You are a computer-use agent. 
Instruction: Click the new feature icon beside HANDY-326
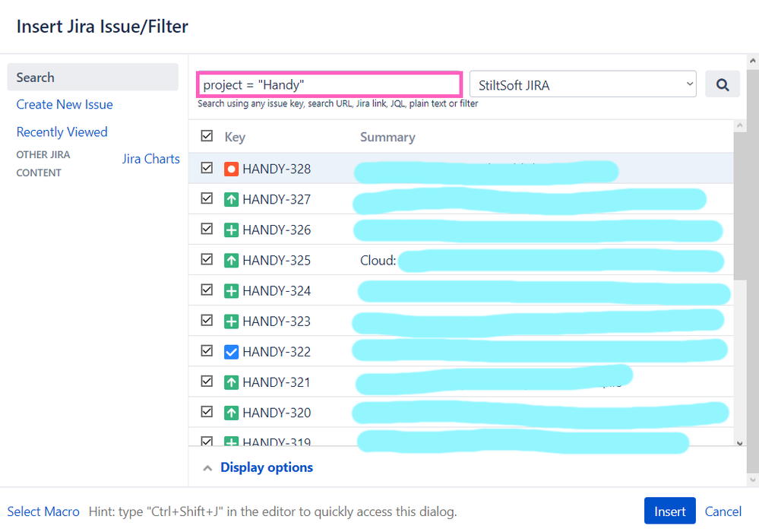coord(232,230)
